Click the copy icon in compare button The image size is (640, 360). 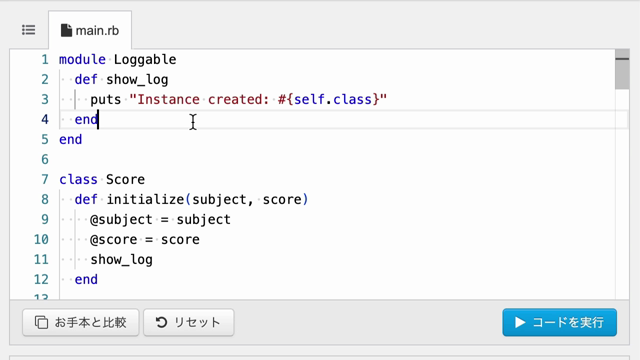pyautogui.click(x=41, y=322)
